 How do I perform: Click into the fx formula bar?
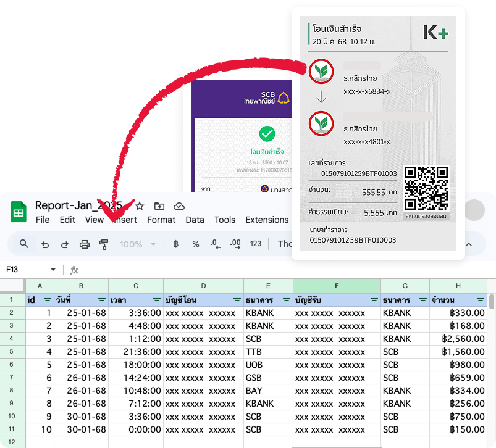pyautogui.click(x=285, y=270)
